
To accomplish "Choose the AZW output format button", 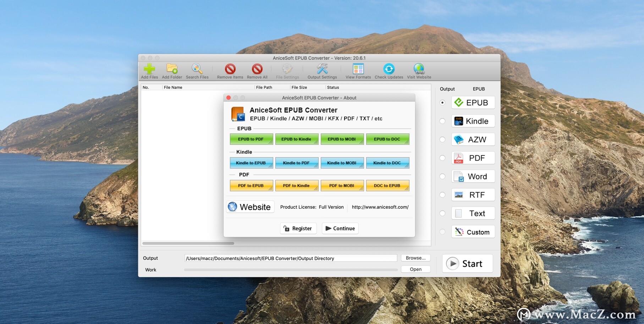I will click(473, 139).
